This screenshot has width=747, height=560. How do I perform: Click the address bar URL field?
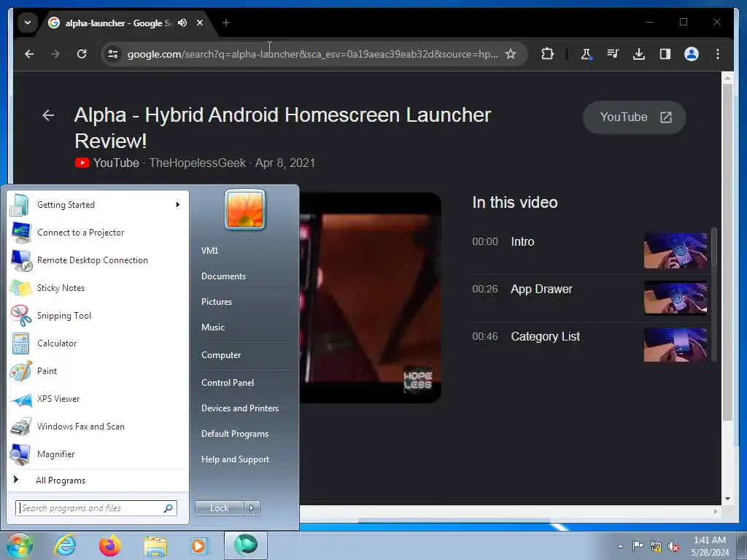point(312,54)
